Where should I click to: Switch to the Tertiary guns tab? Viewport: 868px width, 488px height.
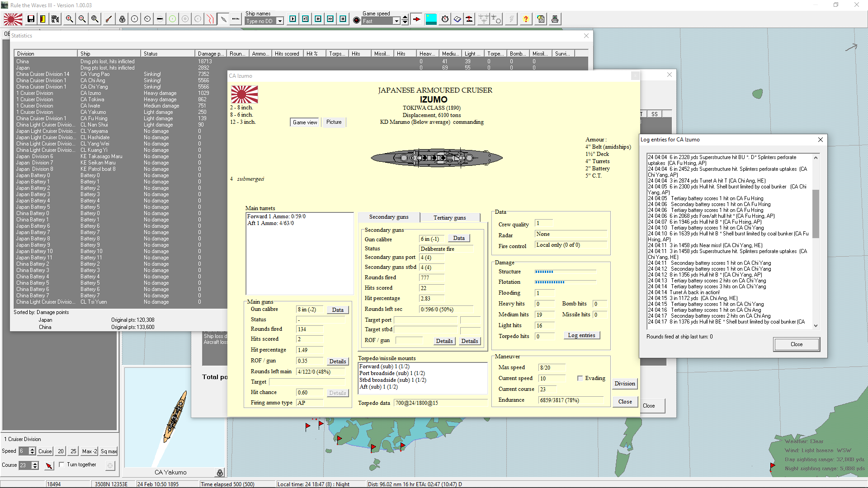449,217
